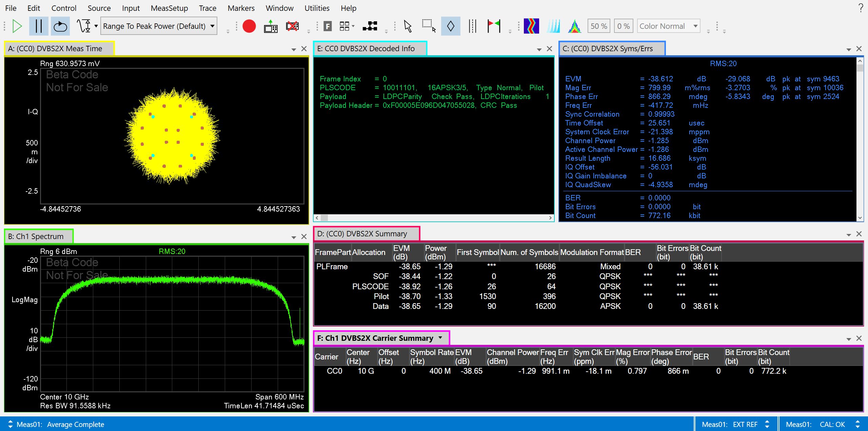Toggle the diamond marker tool
This screenshot has width=868, height=431.
click(x=450, y=26)
